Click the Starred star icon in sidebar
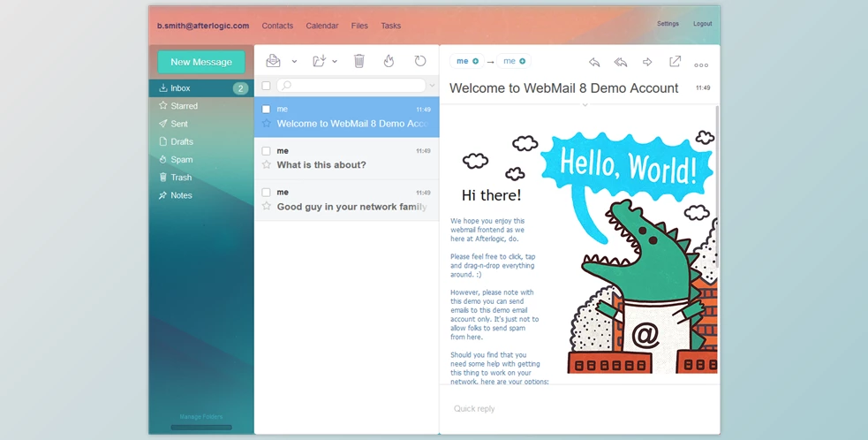 (x=162, y=105)
